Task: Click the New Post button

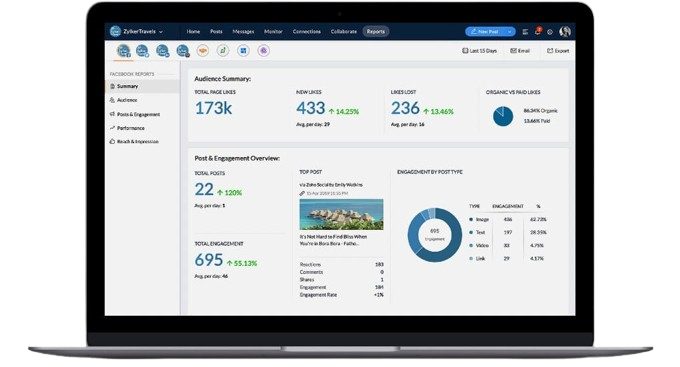Action: (485, 32)
